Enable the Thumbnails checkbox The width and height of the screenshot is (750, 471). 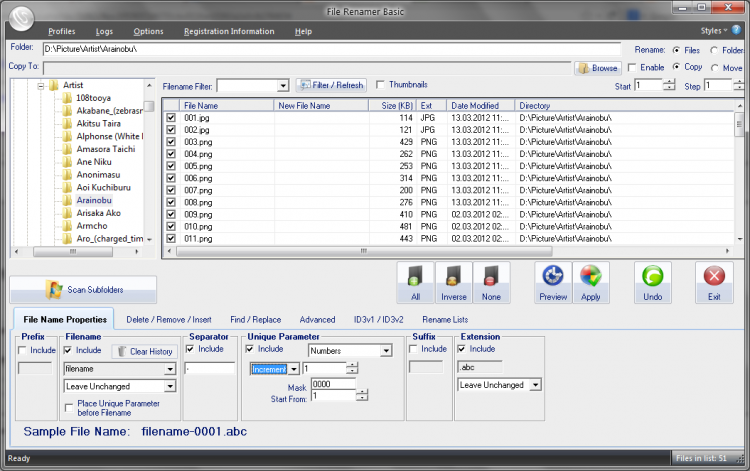click(x=380, y=85)
